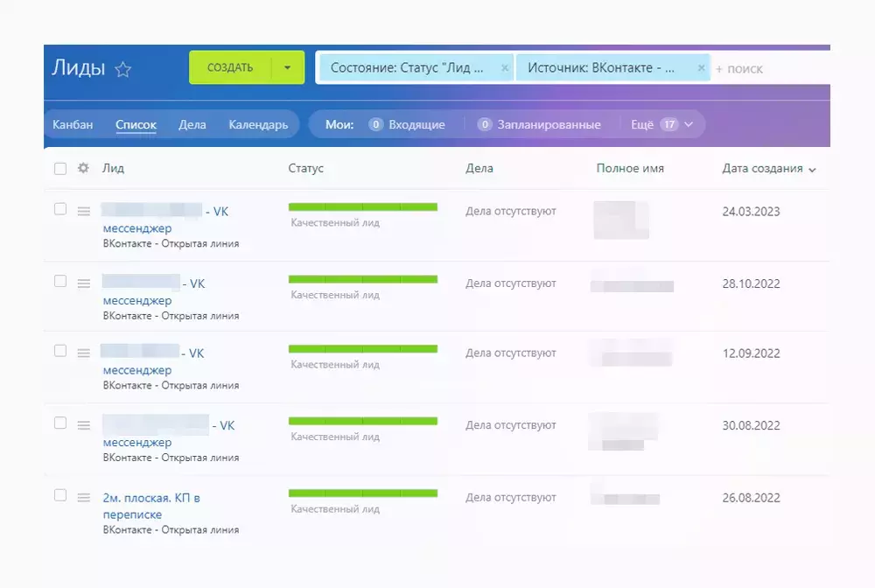
Task: Click the star icon next to Лиды heading
Action: [122, 68]
